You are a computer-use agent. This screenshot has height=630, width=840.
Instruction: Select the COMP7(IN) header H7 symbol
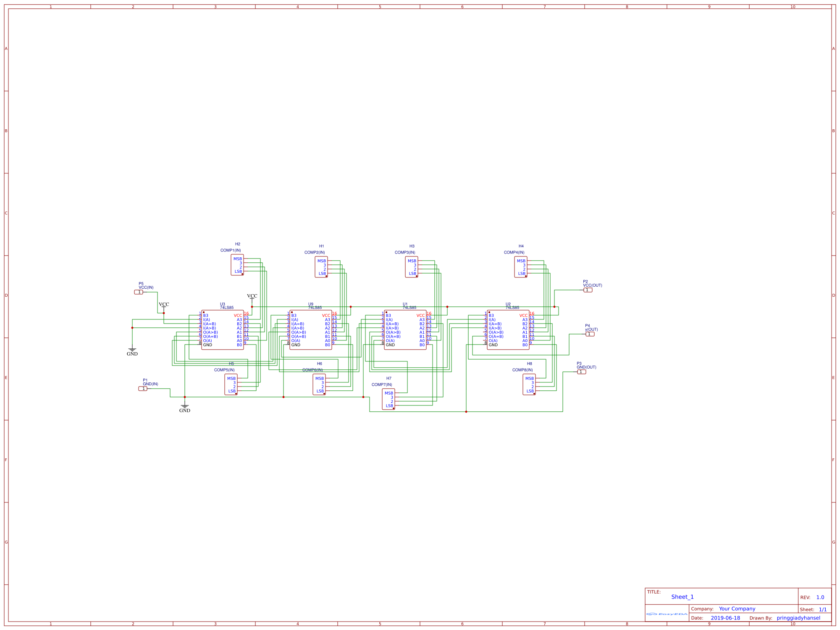coord(388,399)
